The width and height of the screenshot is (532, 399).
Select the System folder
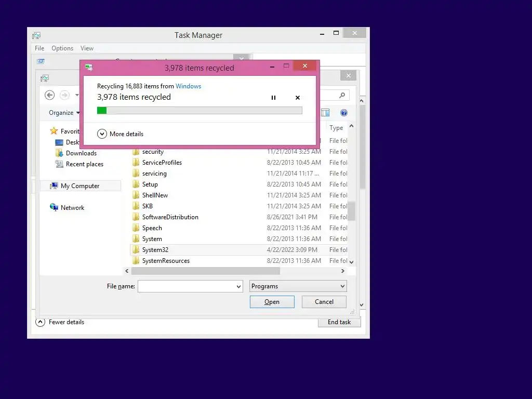[x=152, y=239]
